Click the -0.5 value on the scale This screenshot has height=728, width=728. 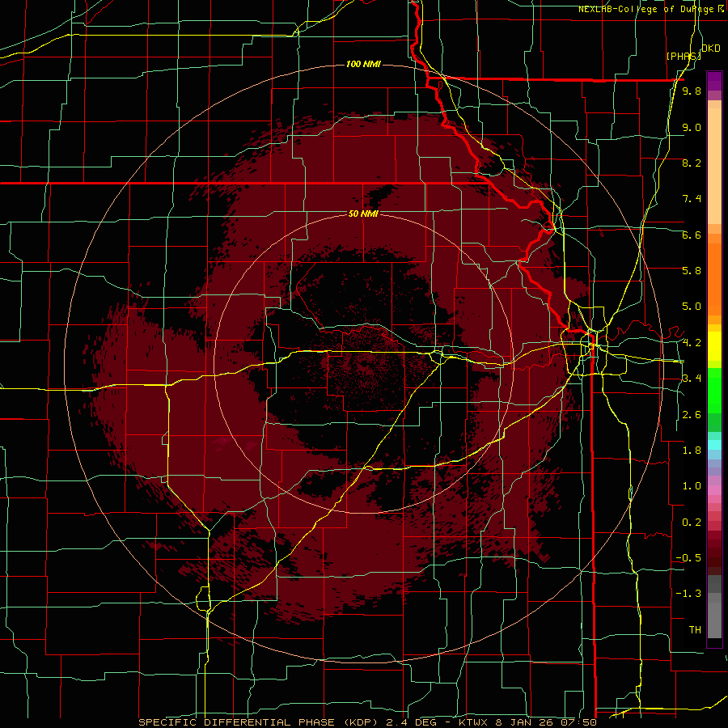point(688,558)
